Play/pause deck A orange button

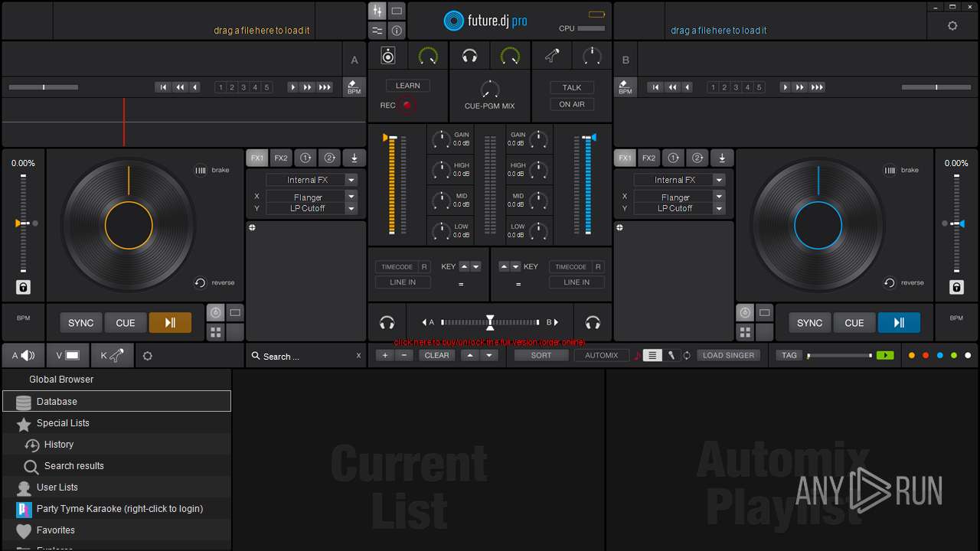170,323
